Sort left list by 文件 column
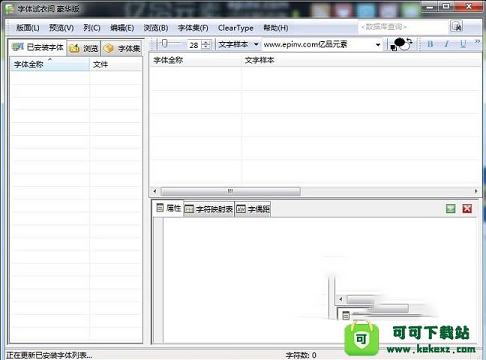Viewport: 486px width, 360px height. pyautogui.click(x=116, y=64)
